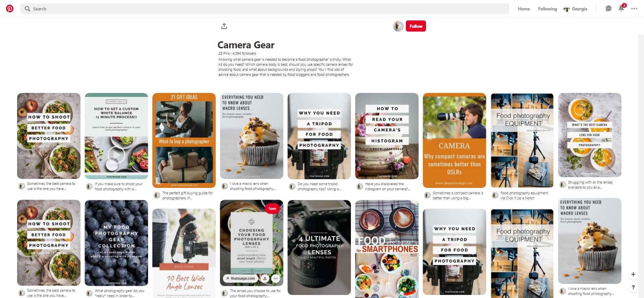644x298 pixels.
Task: Open the Following tab
Action: (x=547, y=9)
